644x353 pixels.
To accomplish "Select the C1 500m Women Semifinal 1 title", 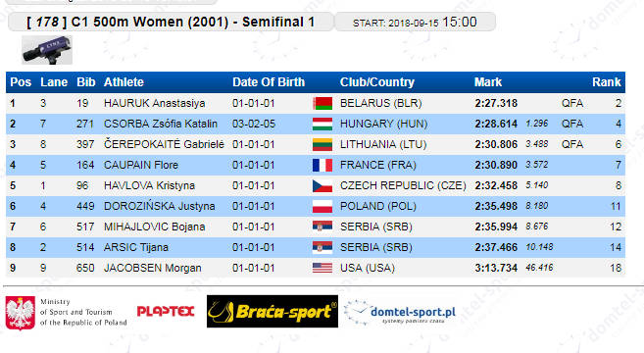I will [x=171, y=22].
